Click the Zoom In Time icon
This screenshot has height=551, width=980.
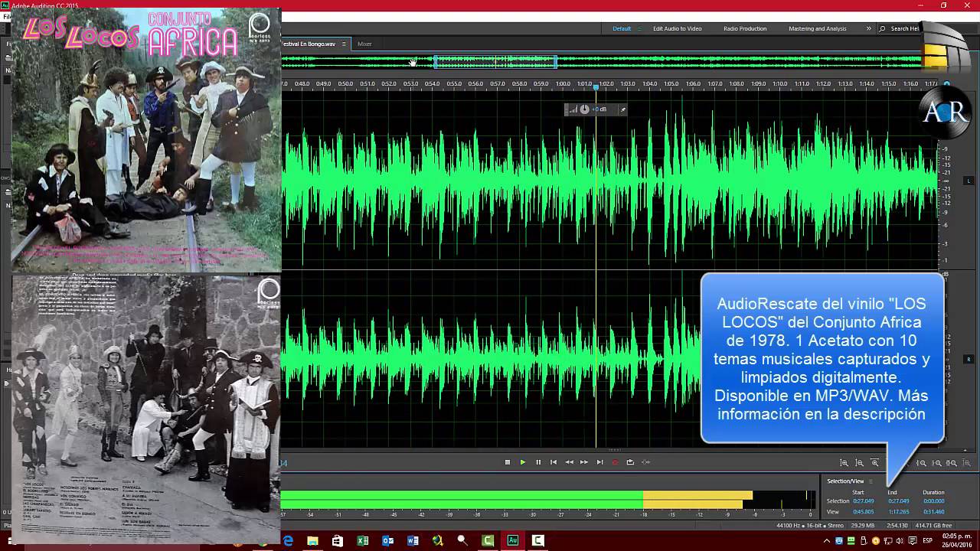[875, 463]
